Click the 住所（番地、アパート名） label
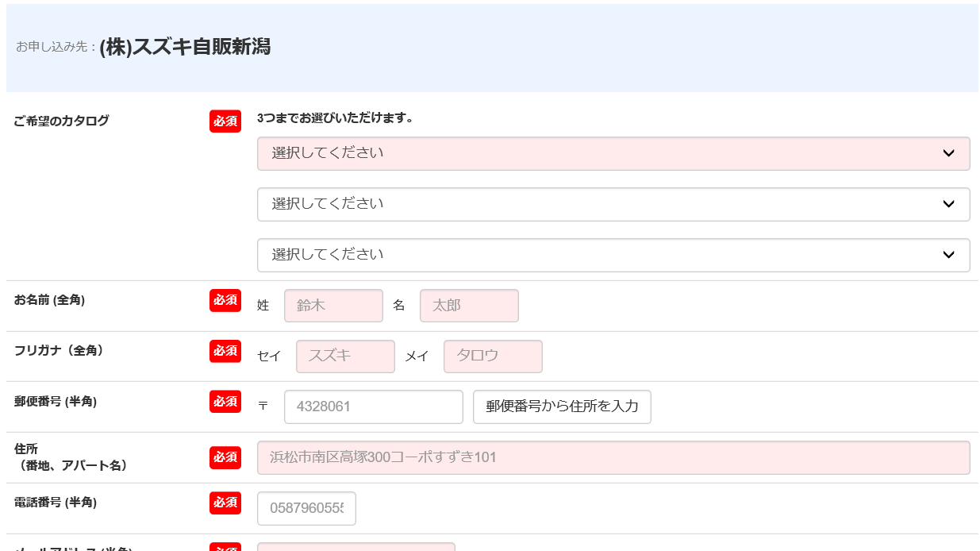The image size is (980, 551). (71, 457)
